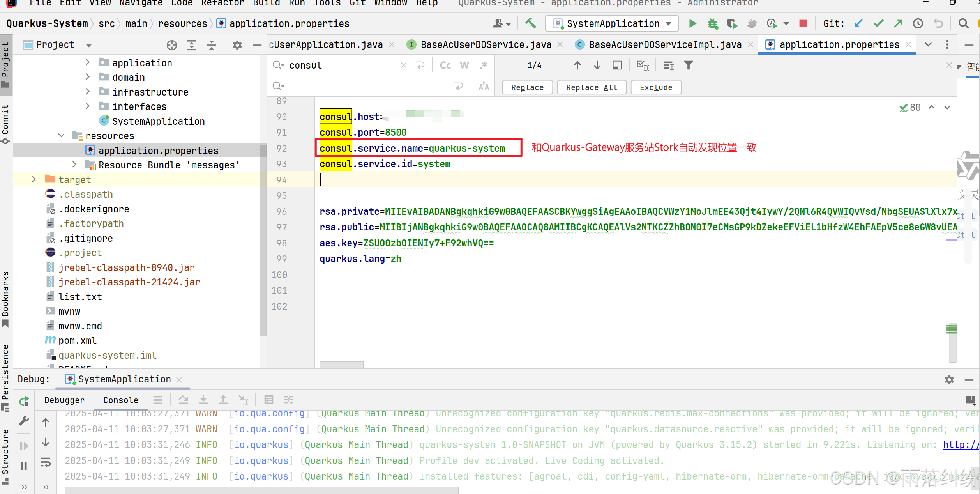Viewport: 980px width, 494px height.
Task: Toggle Match Case option Cc
Action: click(x=445, y=66)
